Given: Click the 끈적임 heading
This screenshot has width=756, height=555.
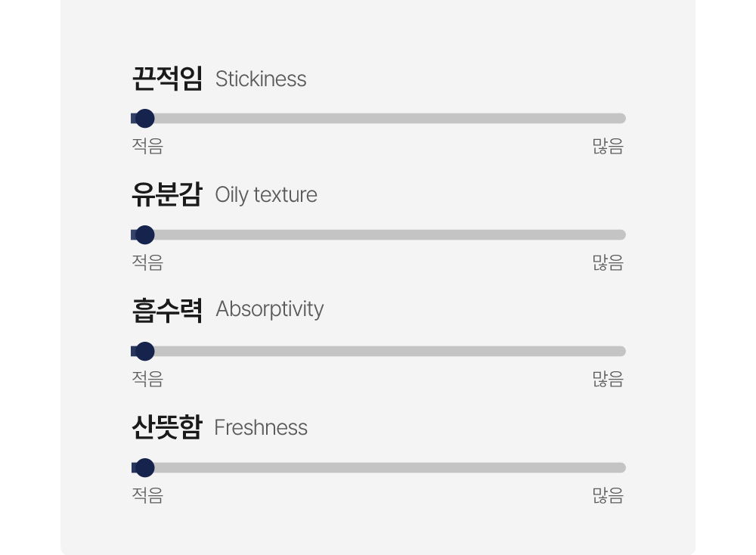Looking at the screenshot, I should click(x=167, y=79).
